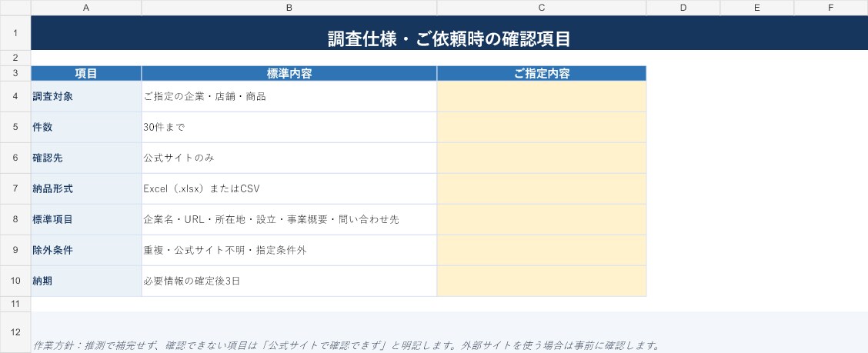Viewport: 868px width, 353px height.
Task: Select row 3 header
Action: 15,73
